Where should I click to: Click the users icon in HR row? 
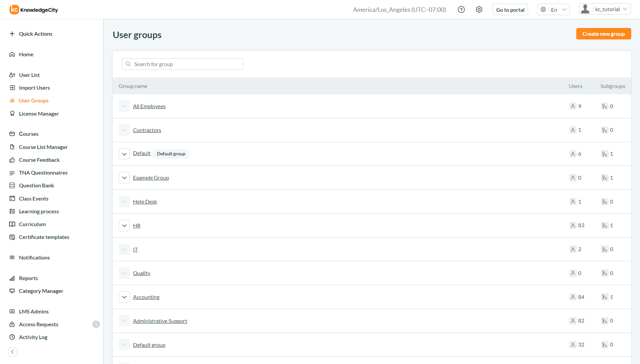pyautogui.click(x=573, y=225)
